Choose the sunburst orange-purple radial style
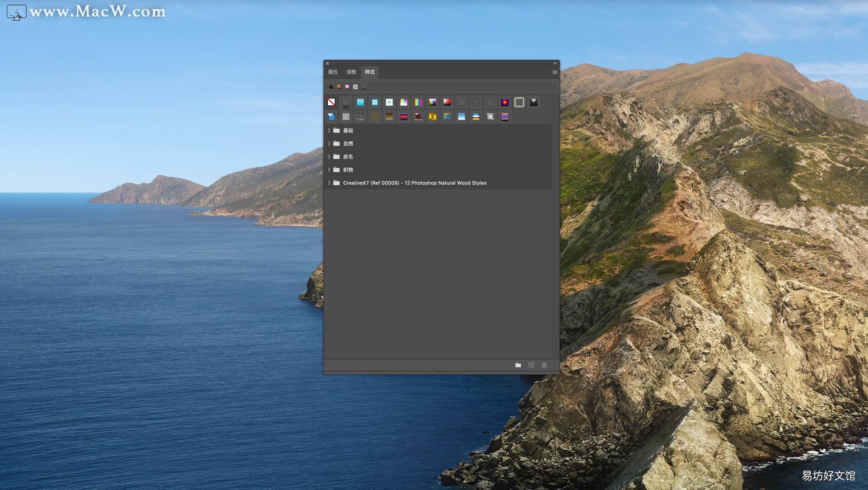This screenshot has width=868, height=490. point(505,102)
